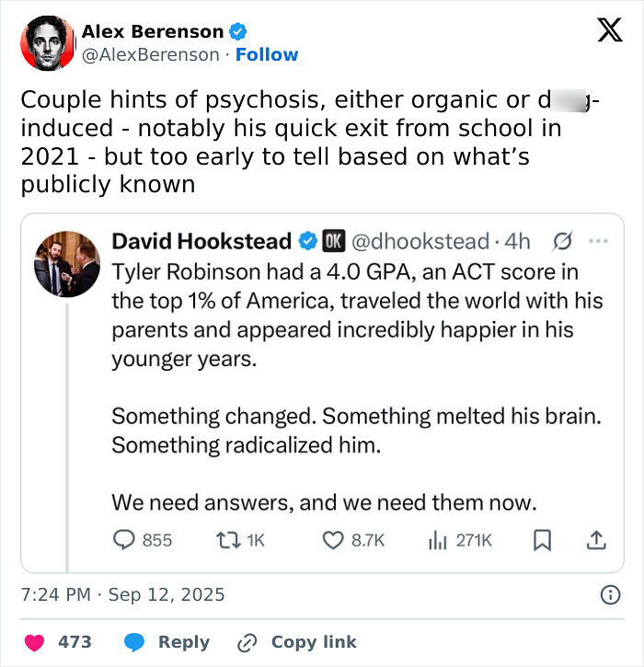Like the quoted tweet with 8.7K
This screenshot has height=667, width=644.
coord(332,541)
